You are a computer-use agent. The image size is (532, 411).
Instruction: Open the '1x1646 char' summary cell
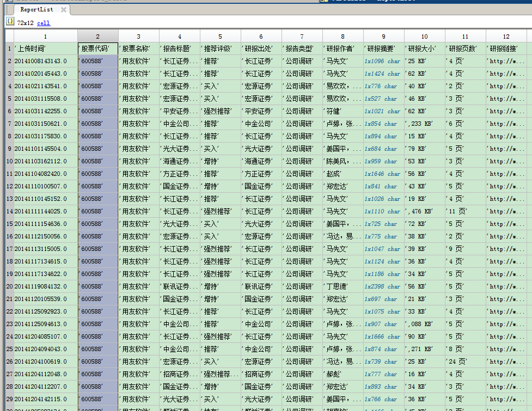(x=383, y=174)
